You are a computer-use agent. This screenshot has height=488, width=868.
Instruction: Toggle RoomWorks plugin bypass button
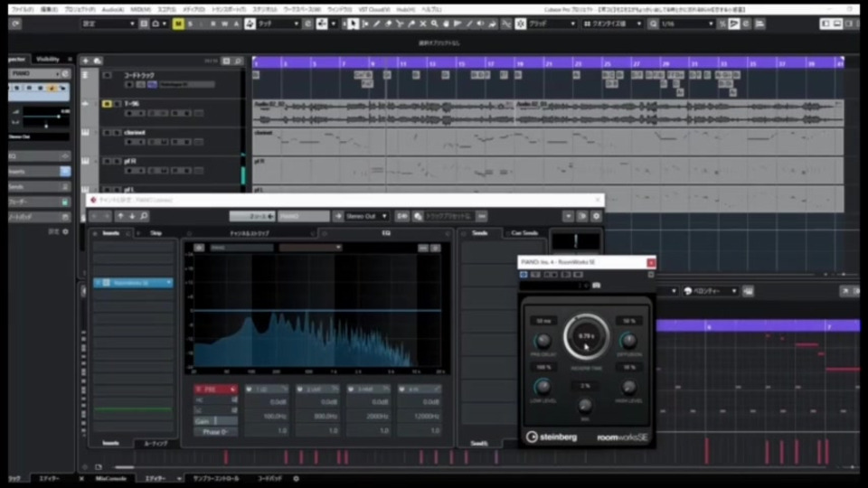(x=524, y=275)
